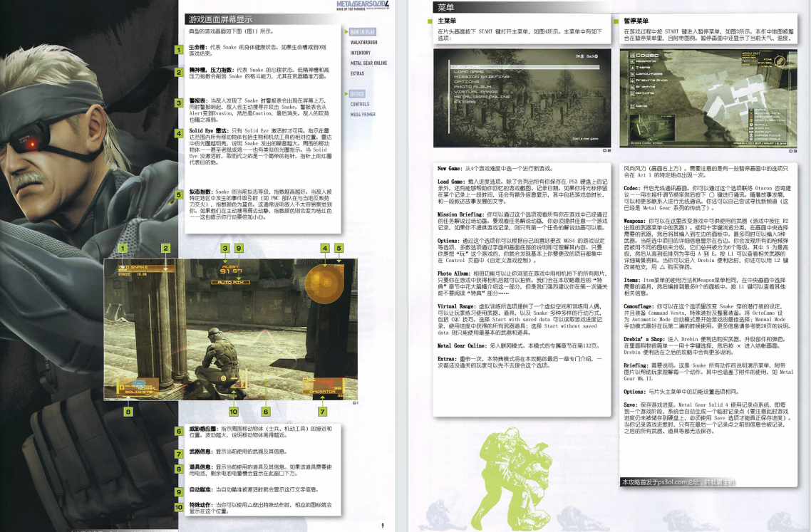Select the Codec icon in the pause menu
Screen dimensions: 811x532
click(x=633, y=55)
